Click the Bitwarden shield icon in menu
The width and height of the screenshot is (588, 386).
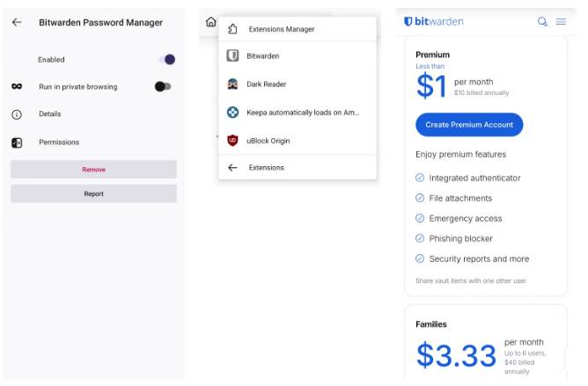click(x=232, y=56)
